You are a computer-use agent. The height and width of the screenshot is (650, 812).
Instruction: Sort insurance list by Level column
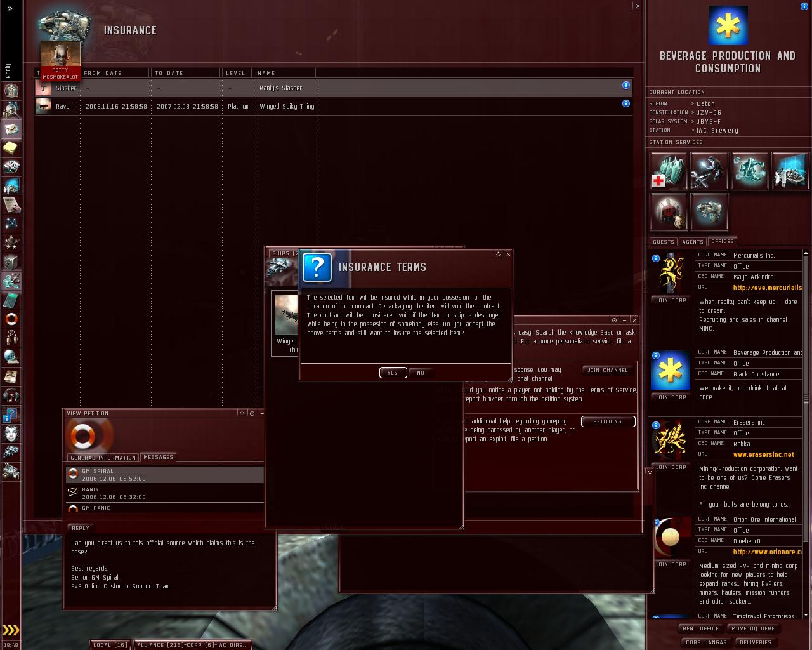click(237, 73)
